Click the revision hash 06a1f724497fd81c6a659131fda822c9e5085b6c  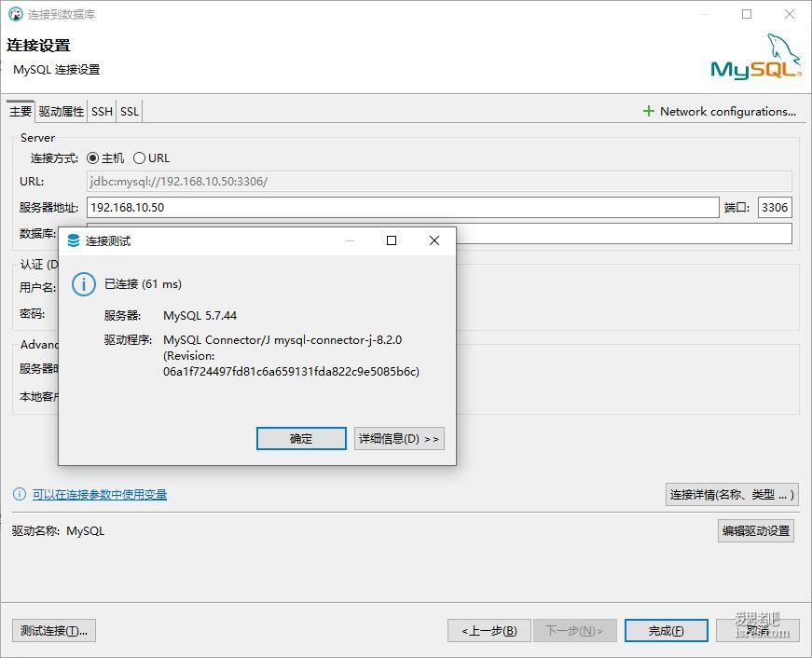(x=290, y=371)
